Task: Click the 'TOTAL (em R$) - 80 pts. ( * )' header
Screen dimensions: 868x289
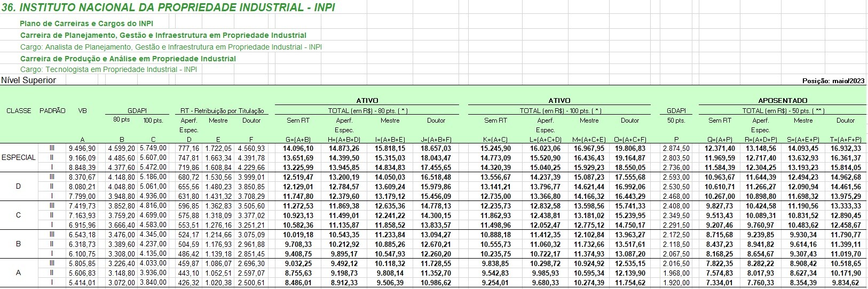Action: point(367,111)
